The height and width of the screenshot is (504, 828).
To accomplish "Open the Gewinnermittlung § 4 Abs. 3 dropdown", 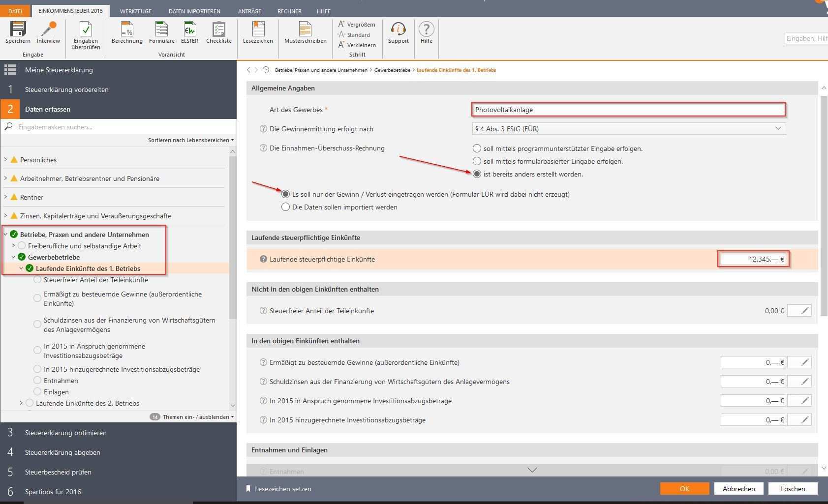I will [628, 129].
